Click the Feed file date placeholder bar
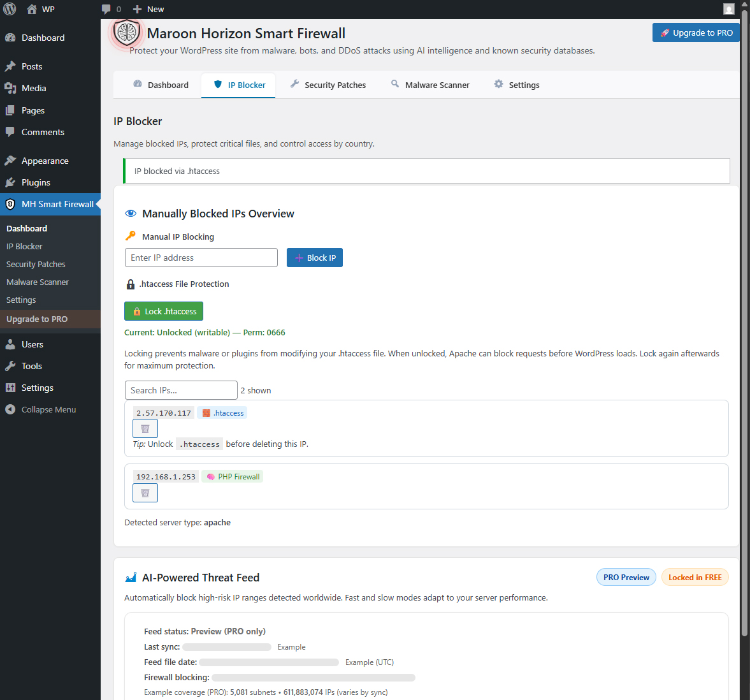The image size is (750, 700). pyautogui.click(x=270, y=662)
